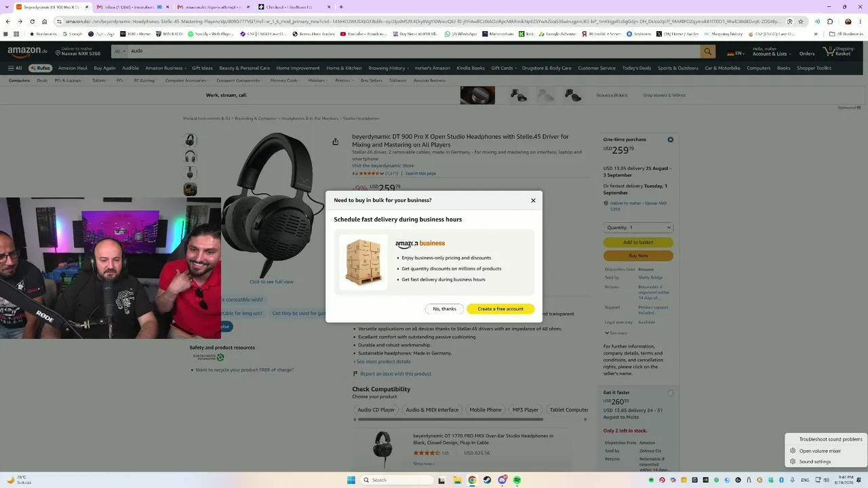Click the 'Buy Now' button
Screen dimensions: 868x488
(638, 256)
